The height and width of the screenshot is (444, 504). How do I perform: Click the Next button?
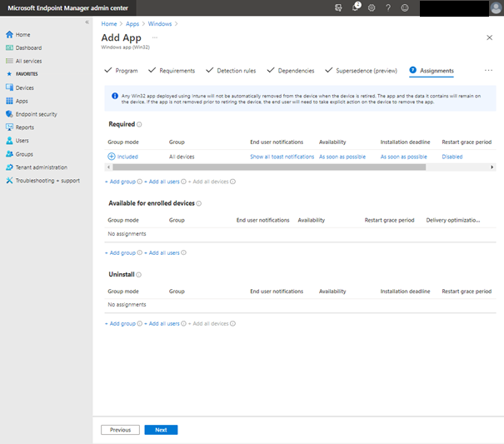click(161, 430)
